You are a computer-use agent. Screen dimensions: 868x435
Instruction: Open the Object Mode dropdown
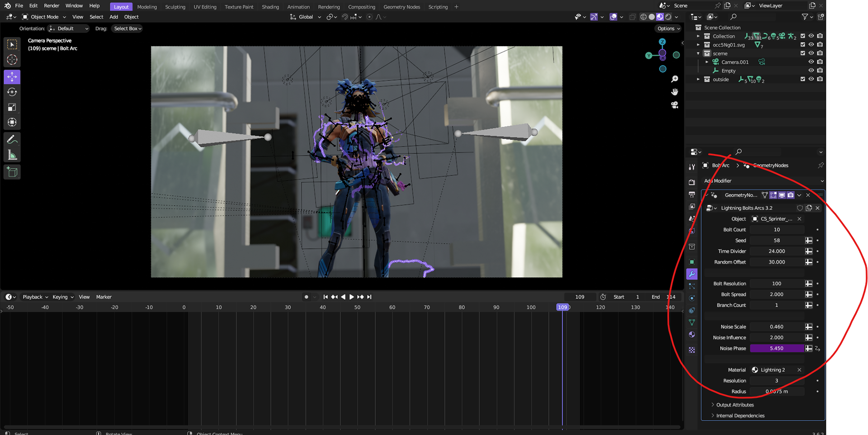[x=44, y=17]
